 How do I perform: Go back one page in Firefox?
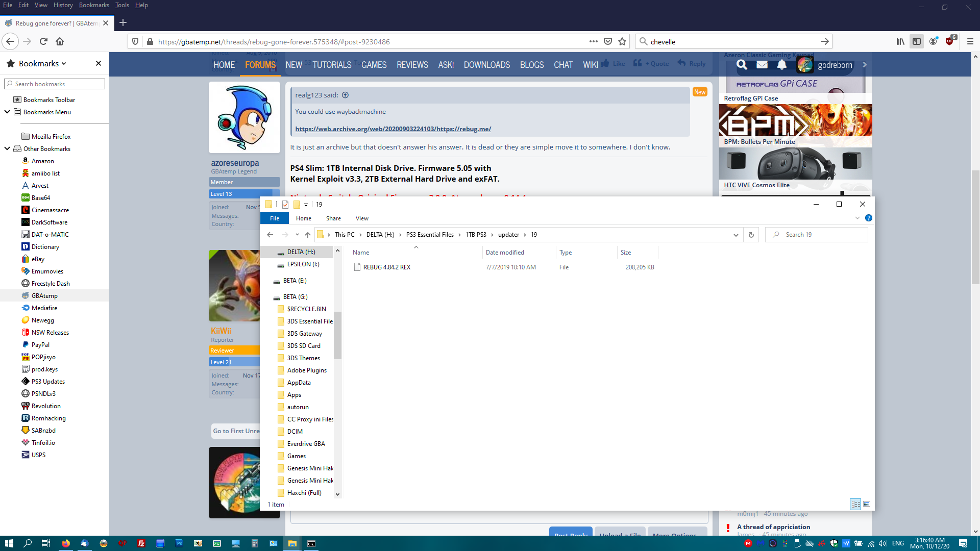coord(11,41)
